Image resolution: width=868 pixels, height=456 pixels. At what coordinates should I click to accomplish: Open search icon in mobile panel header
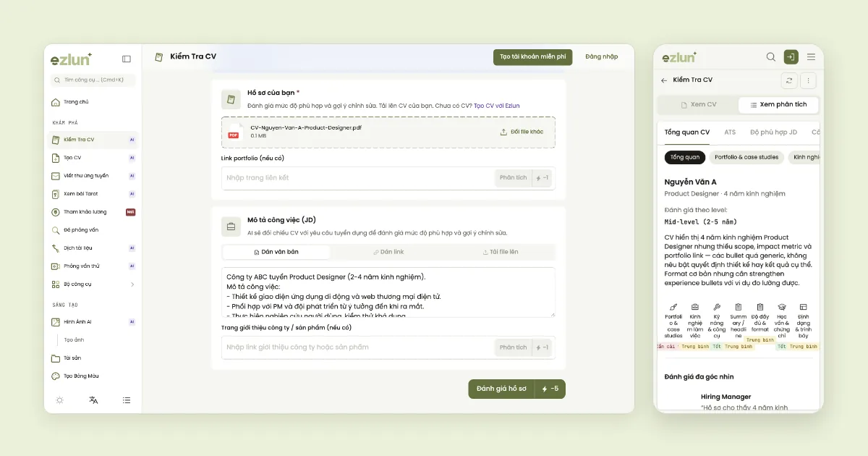[771, 57]
